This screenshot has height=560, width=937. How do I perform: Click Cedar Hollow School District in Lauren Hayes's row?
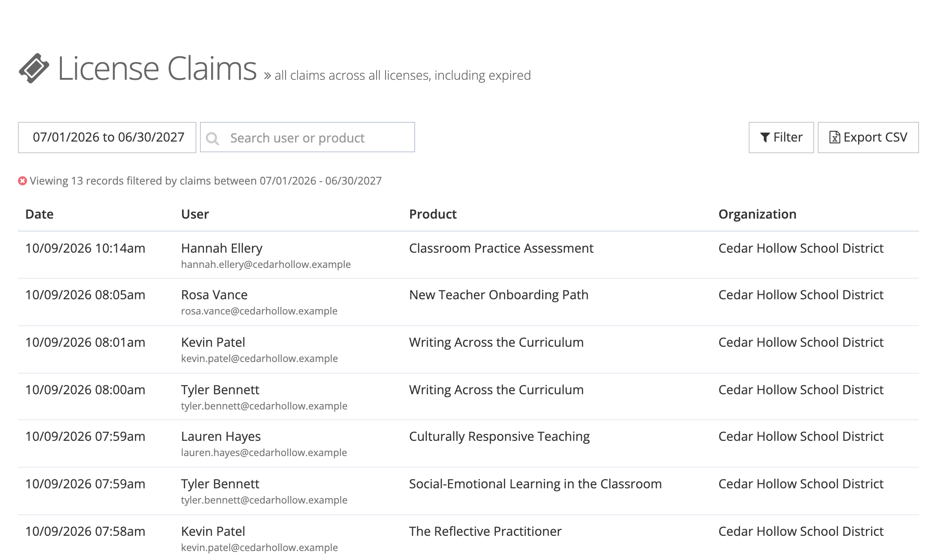[801, 436]
